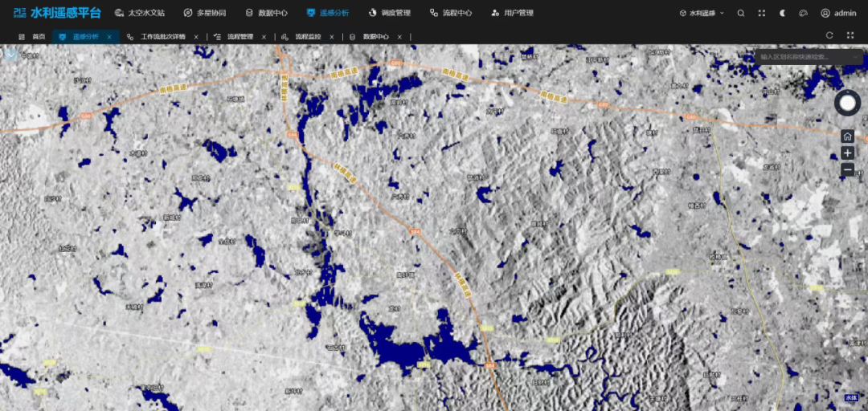
Task: Open the region name quick search dropdown
Action: point(809,56)
